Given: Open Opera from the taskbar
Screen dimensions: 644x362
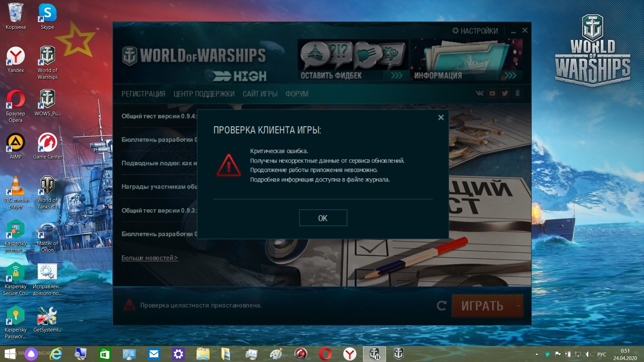Looking at the screenshot, I should click(x=325, y=354).
